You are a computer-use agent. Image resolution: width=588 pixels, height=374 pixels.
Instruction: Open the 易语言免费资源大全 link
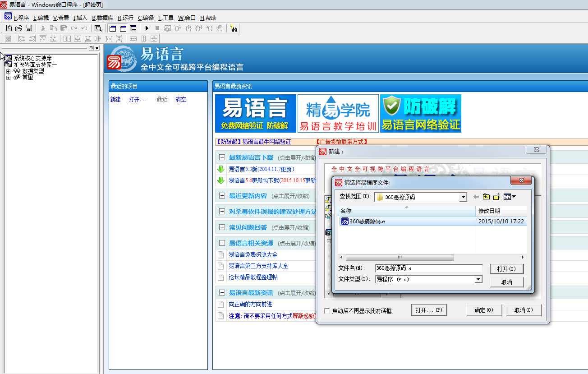pos(253,255)
